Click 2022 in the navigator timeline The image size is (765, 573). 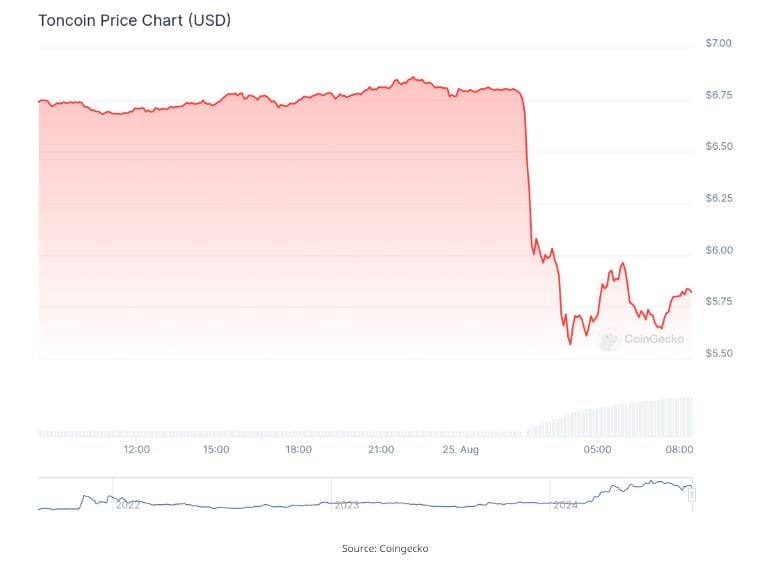coord(128,505)
